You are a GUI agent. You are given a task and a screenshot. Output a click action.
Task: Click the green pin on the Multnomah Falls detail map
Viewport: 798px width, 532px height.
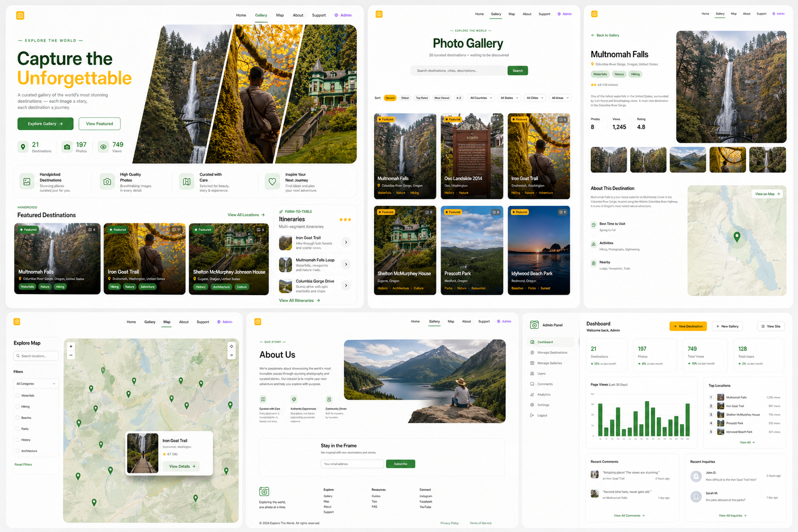pyautogui.click(x=737, y=237)
